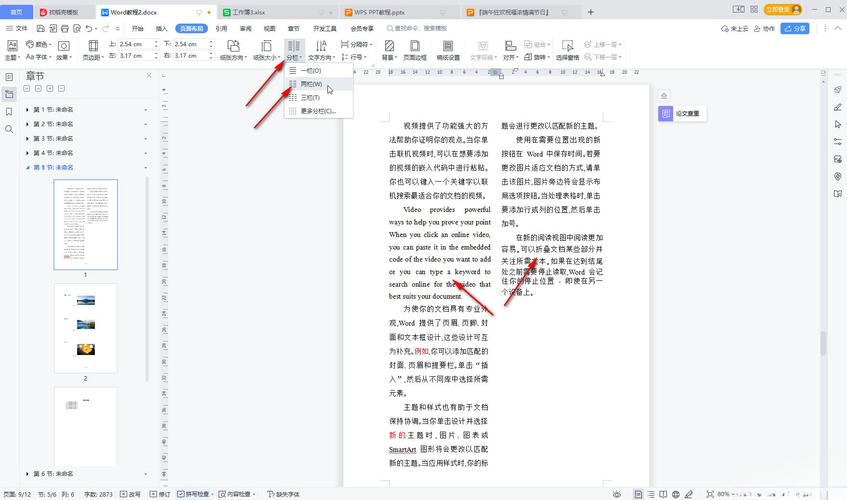Screen dimensions: 847x500
Task: Click the undo arrow icon
Action: click(89, 28)
